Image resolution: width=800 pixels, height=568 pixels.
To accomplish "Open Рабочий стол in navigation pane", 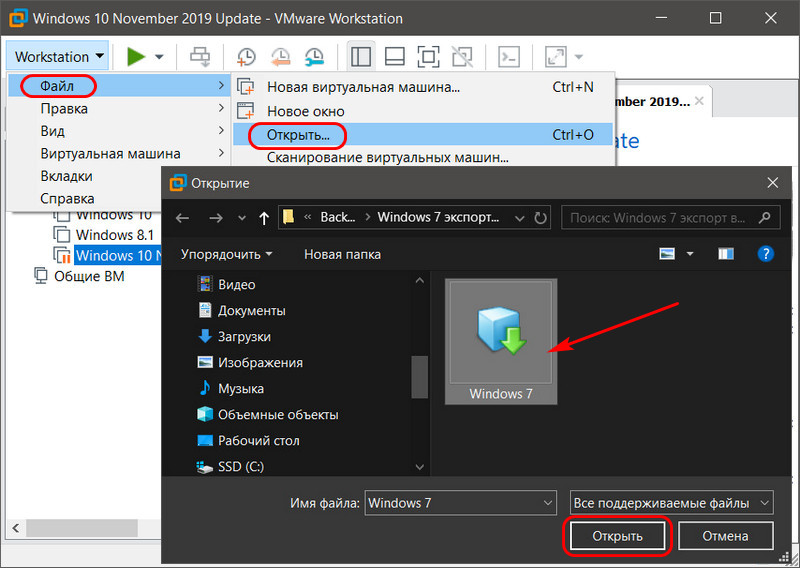I will tap(248, 440).
